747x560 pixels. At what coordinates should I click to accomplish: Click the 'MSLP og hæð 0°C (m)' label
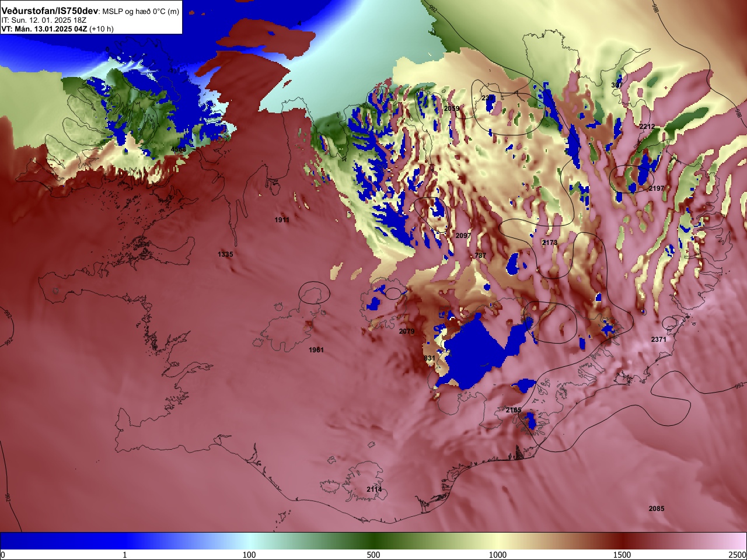tap(141, 12)
